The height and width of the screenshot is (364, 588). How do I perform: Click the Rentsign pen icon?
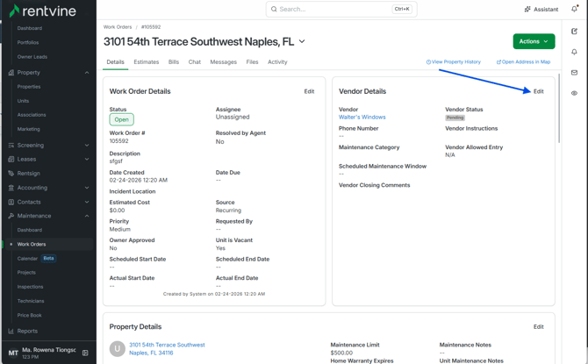[x=11, y=173]
